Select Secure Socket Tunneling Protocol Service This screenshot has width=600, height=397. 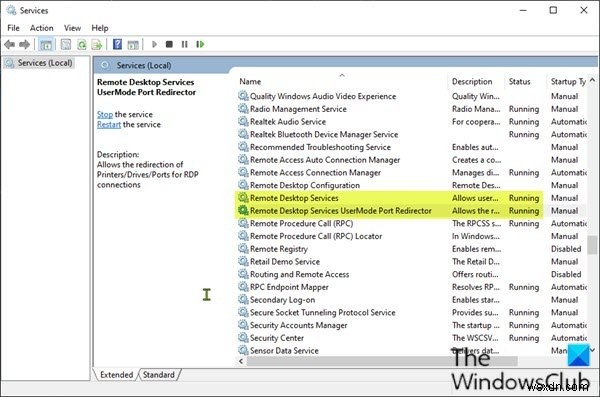(x=323, y=312)
